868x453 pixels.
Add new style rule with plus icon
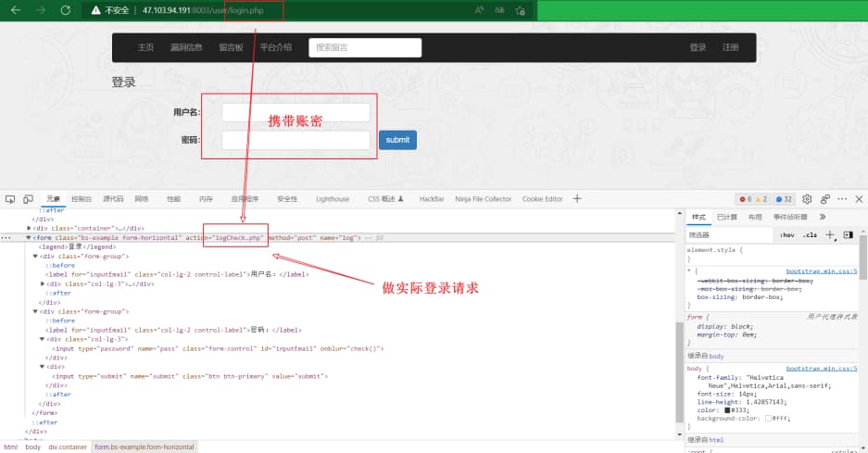[830, 234]
